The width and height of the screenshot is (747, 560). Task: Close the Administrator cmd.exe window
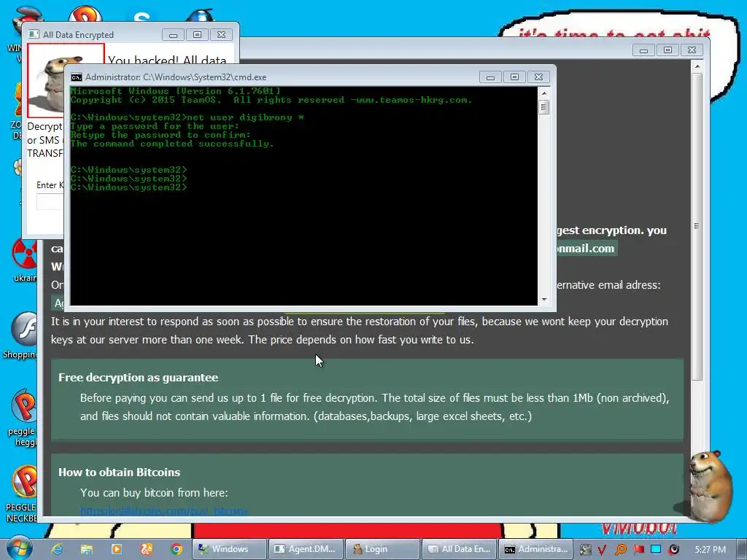point(539,77)
